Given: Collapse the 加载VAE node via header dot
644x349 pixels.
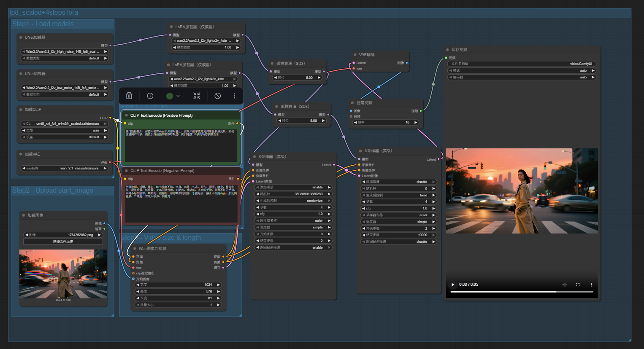Looking at the screenshot, I should (21, 154).
